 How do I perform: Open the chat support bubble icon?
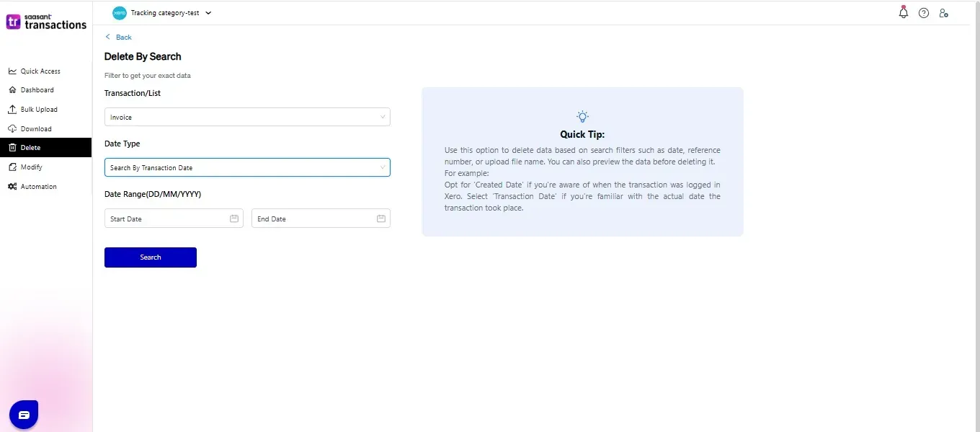24,415
